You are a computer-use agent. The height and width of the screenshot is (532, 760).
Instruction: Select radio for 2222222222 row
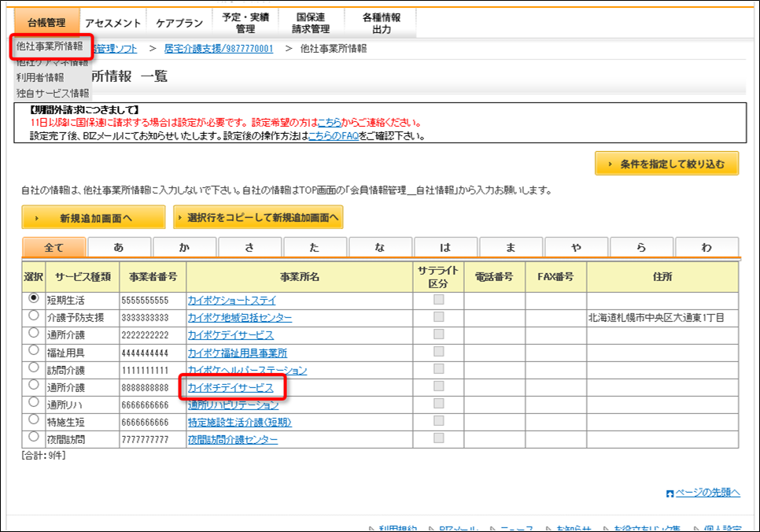tap(34, 333)
